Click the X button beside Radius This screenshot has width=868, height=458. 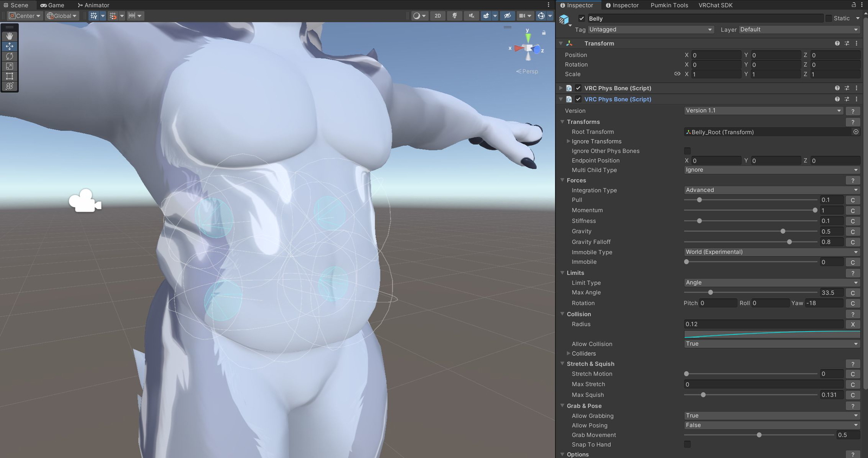852,325
